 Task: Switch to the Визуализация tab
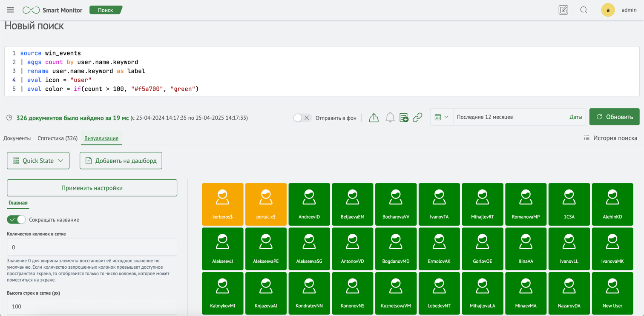101,138
